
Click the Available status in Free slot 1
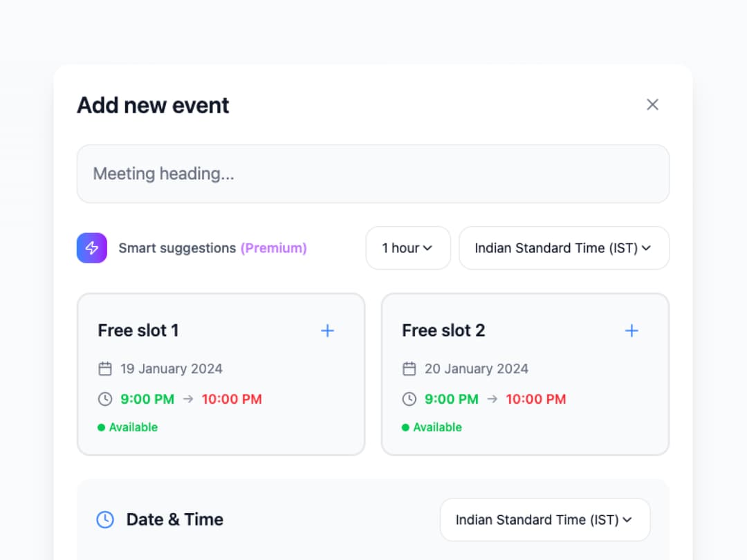[128, 427]
